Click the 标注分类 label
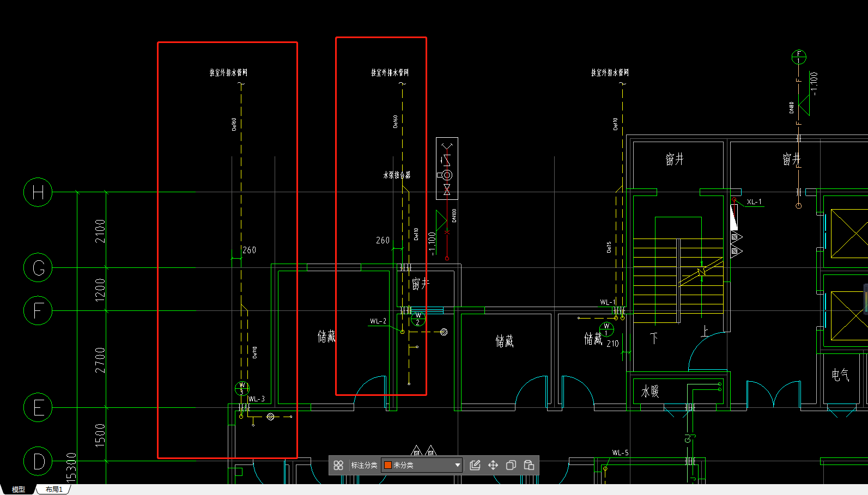This screenshot has width=868, height=495. [x=364, y=465]
